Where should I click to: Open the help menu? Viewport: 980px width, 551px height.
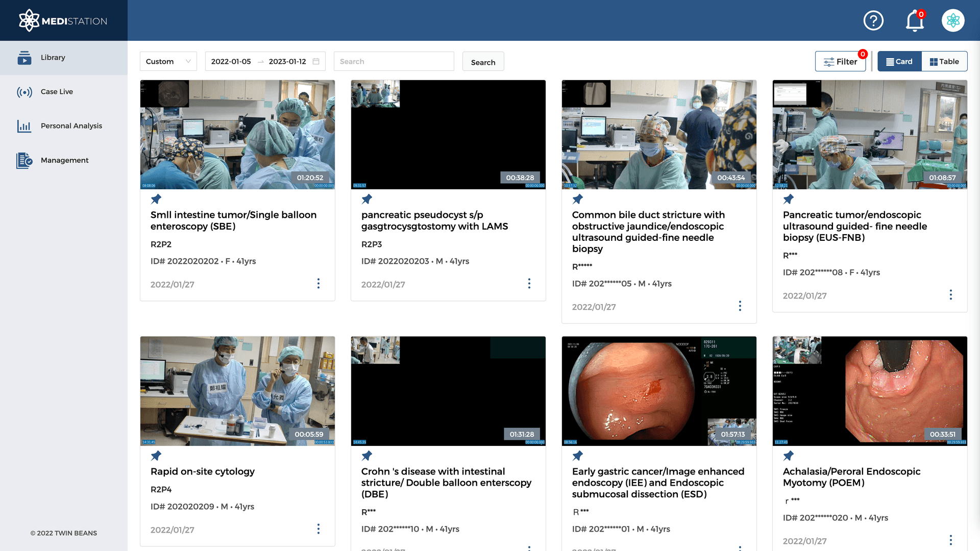(873, 20)
